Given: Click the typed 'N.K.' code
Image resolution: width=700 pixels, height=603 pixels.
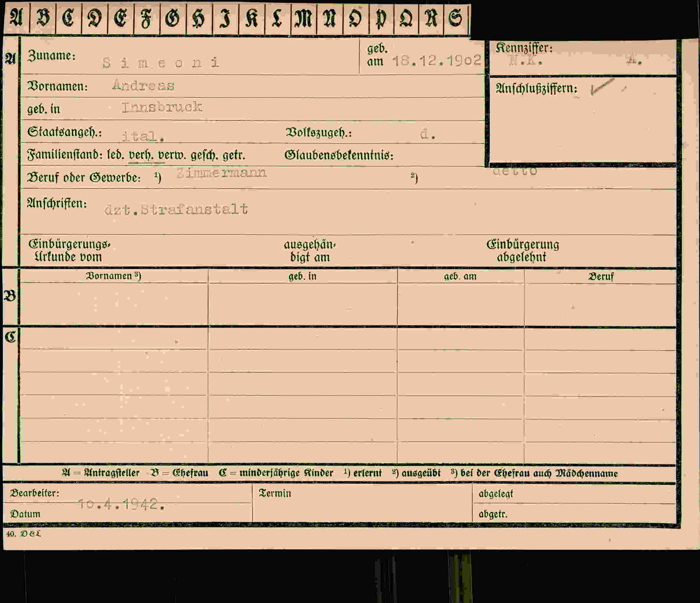Looking at the screenshot, I should pyautogui.click(x=525, y=61).
